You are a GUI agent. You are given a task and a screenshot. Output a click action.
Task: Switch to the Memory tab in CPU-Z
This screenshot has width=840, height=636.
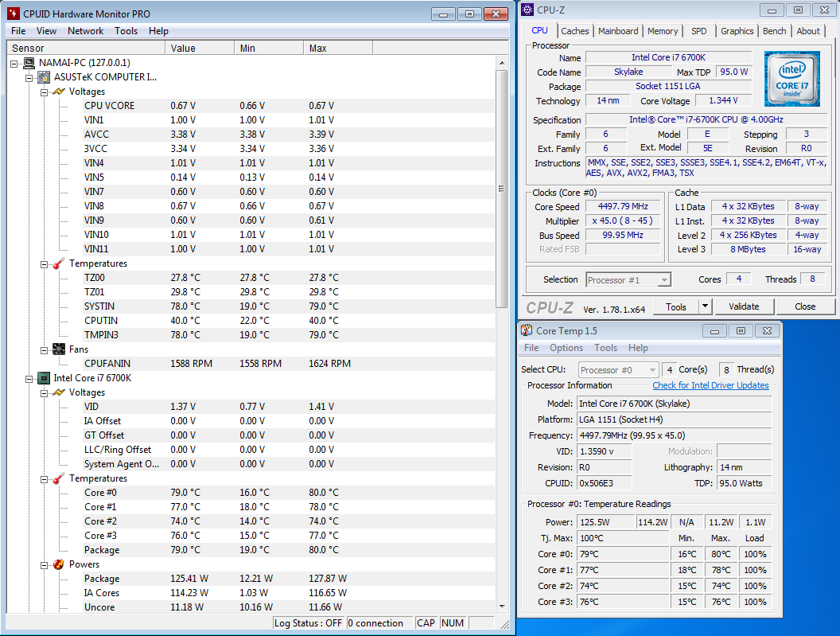pyautogui.click(x=663, y=31)
